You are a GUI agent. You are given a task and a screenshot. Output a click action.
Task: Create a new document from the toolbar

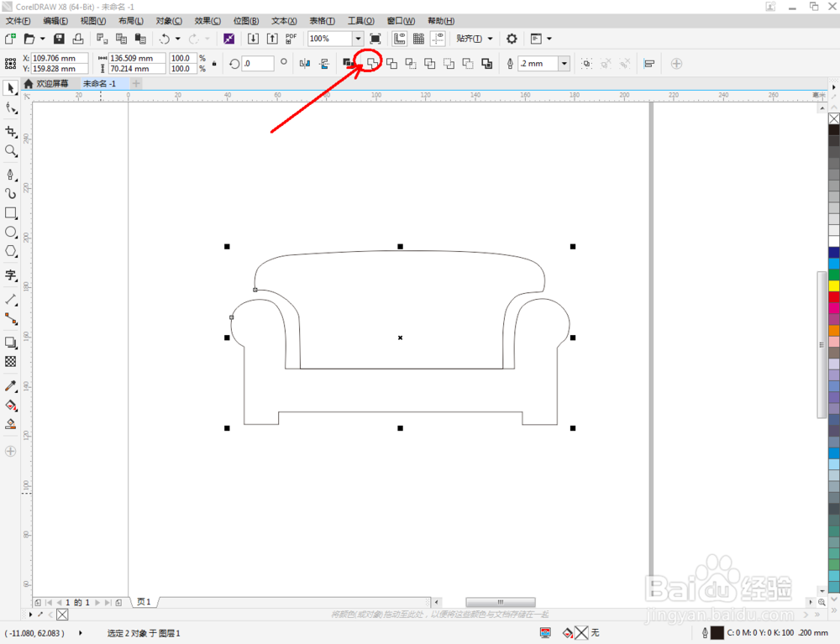10,39
